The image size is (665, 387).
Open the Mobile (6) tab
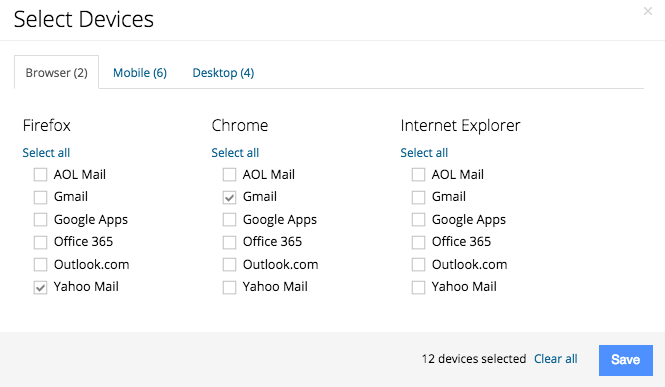coord(140,72)
